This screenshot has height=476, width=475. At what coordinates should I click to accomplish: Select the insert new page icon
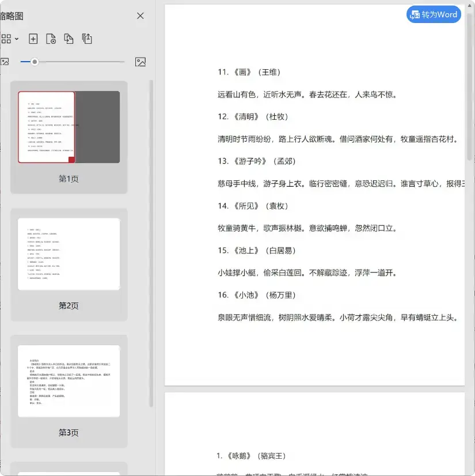(33, 39)
